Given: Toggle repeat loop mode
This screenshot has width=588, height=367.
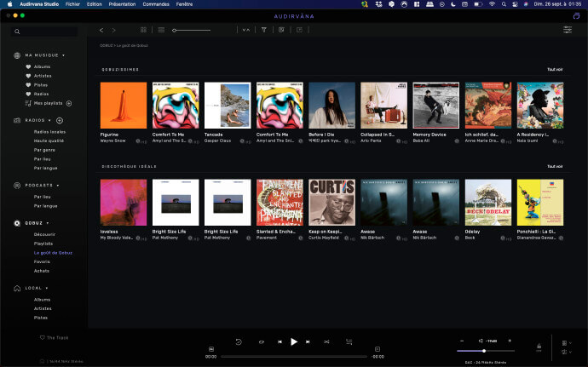Looking at the screenshot, I should point(262,342).
